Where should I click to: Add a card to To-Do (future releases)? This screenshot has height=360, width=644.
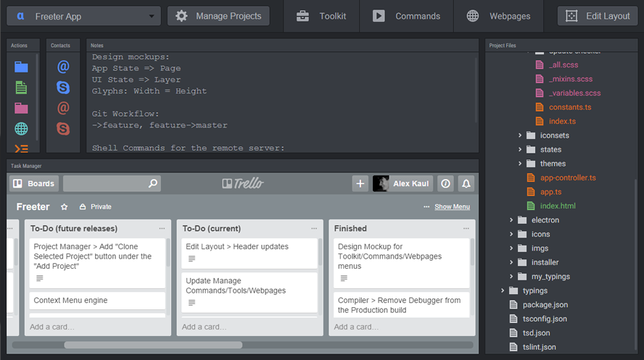click(x=51, y=327)
